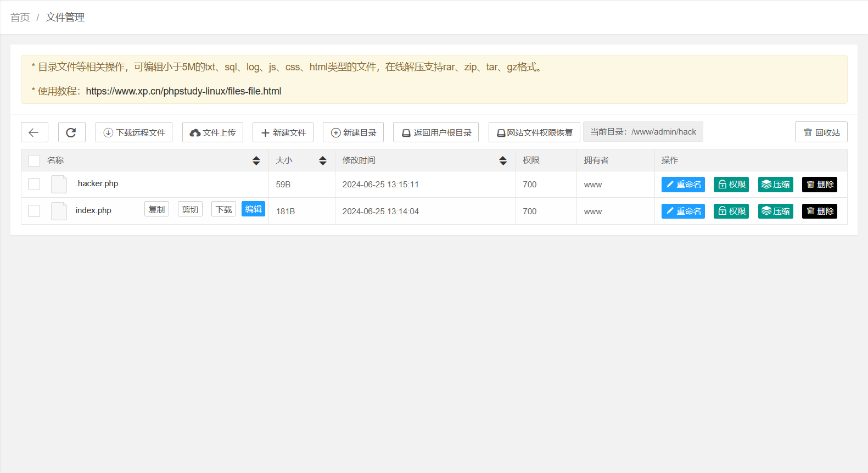Click the 下载远程文件 button
The height and width of the screenshot is (473, 868).
point(134,132)
